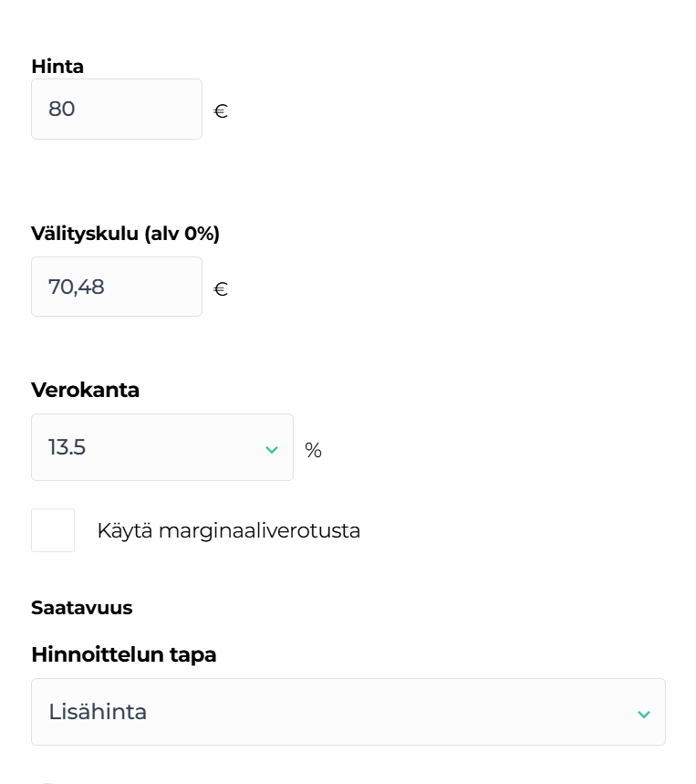Click the euro symbol beside Välityskulu field
Viewport: 696px width, 784px height.
[221, 290]
